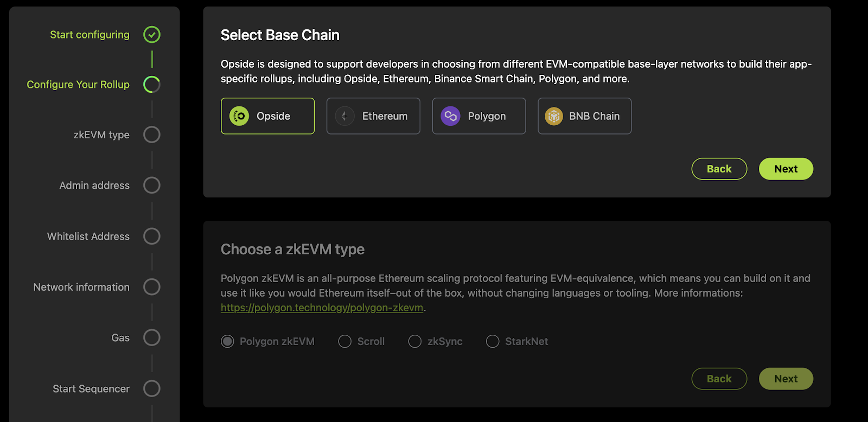
Task: Click the Ethereum logo icon
Action: point(344,116)
